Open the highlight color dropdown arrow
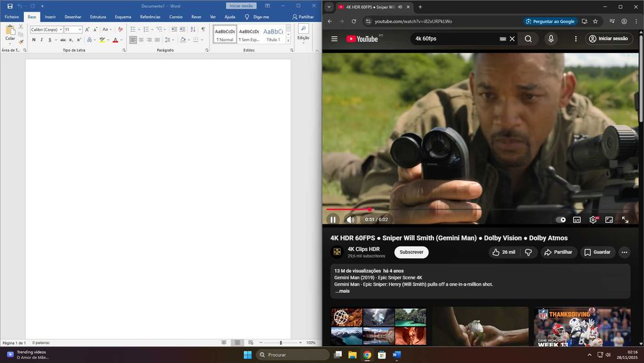This screenshot has width=644, height=363. pyautogui.click(x=108, y=40)
